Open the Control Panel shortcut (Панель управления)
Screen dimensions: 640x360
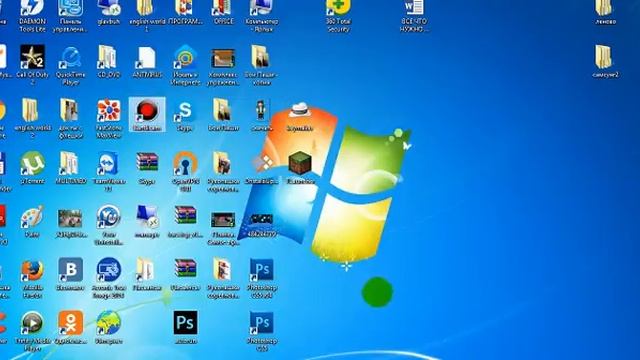pos(70,16)
